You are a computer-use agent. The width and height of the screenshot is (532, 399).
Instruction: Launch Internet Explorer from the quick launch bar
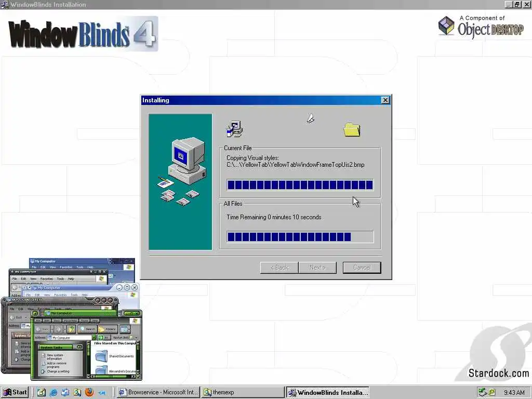point(54,392)
